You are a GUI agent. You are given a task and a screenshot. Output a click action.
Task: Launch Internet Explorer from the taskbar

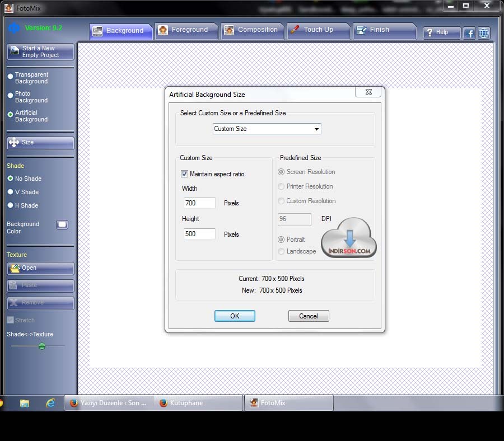(x=50, y=403)
